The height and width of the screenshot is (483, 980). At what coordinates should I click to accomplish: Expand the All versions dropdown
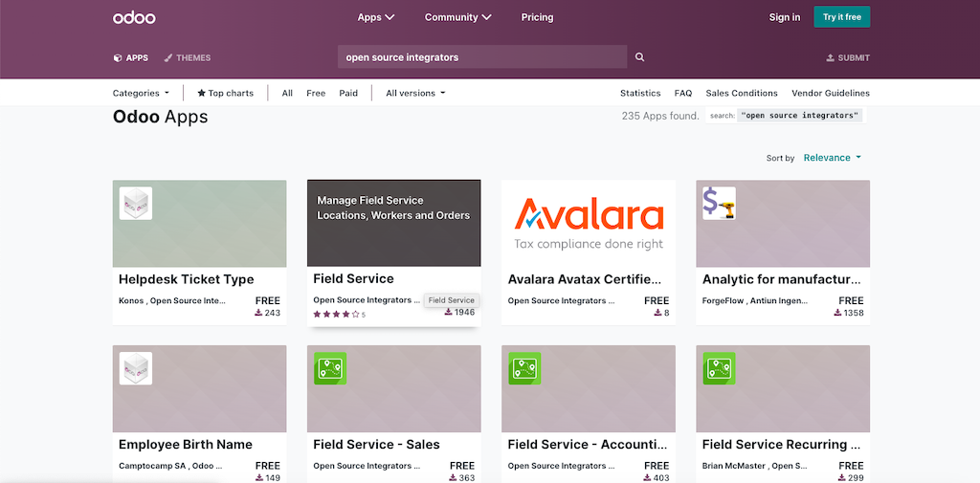point(415,93)
